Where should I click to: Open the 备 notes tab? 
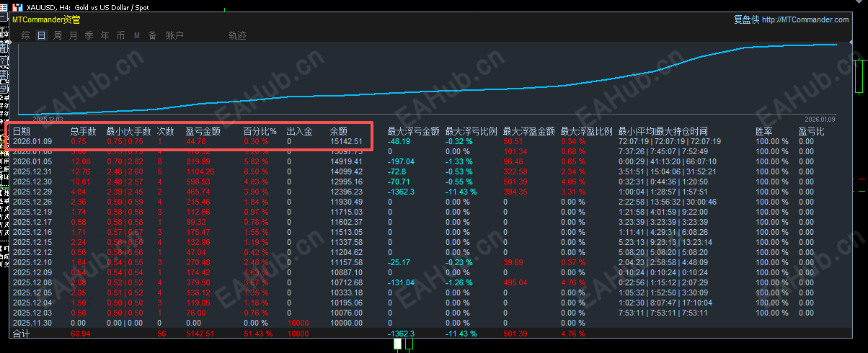[153, 35]
